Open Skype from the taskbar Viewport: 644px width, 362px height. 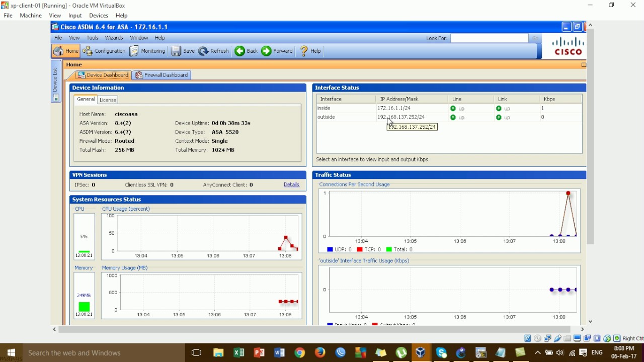point(442,353)
